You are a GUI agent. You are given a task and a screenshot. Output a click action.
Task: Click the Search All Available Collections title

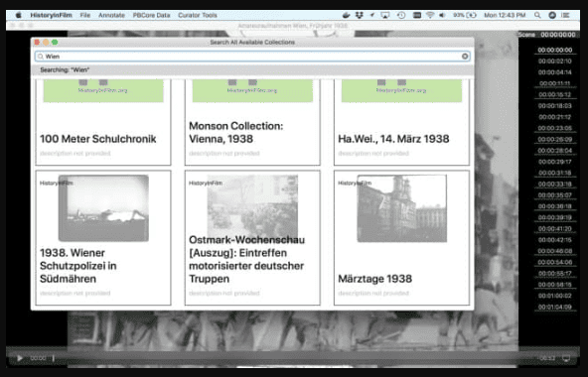252,43
